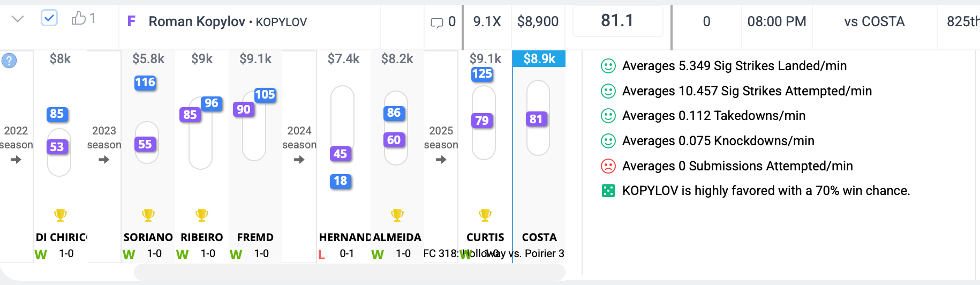
Task: Select the 81.1 projection field
Action: click(x=617, y=21)
